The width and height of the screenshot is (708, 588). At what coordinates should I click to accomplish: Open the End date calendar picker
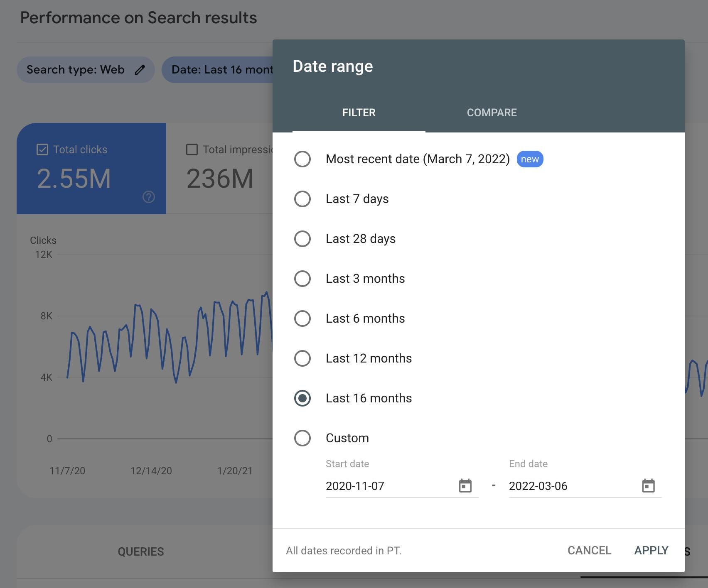tap(648, 485)
